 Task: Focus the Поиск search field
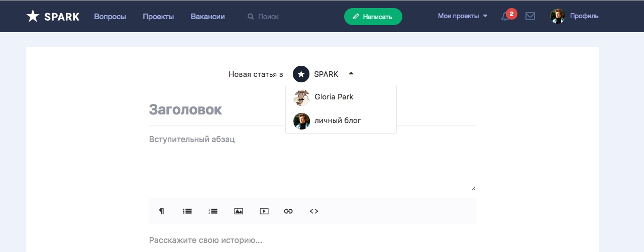(268, 17)
